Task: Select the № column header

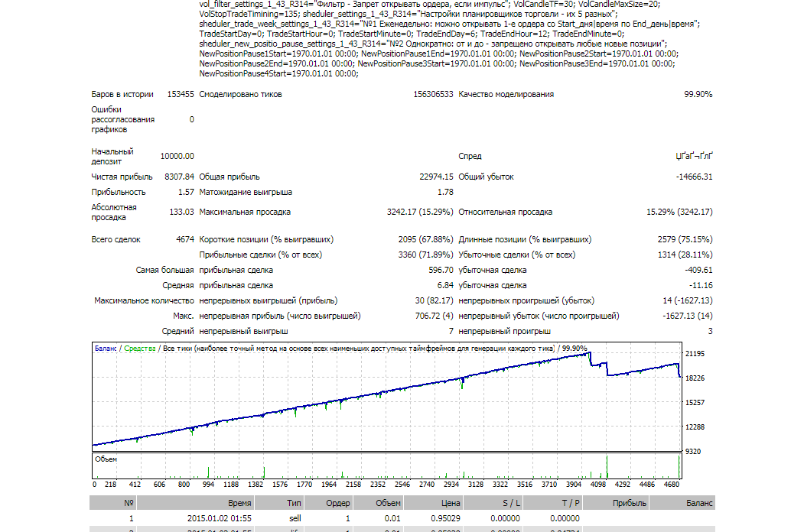Action: click(129, 503)
